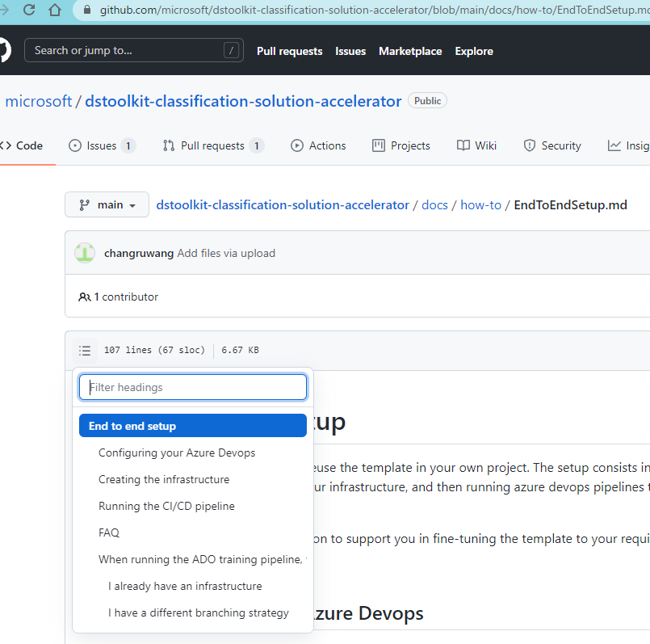Click the Issues tab counter badge

(128, 145)
